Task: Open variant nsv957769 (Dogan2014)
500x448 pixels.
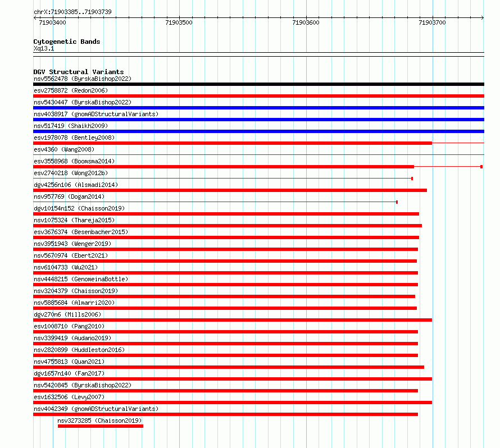Action: click(x=69, y=196)
